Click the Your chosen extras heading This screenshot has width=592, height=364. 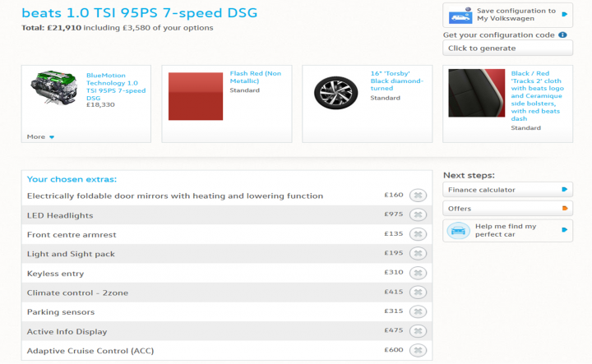tap(72, 179)
